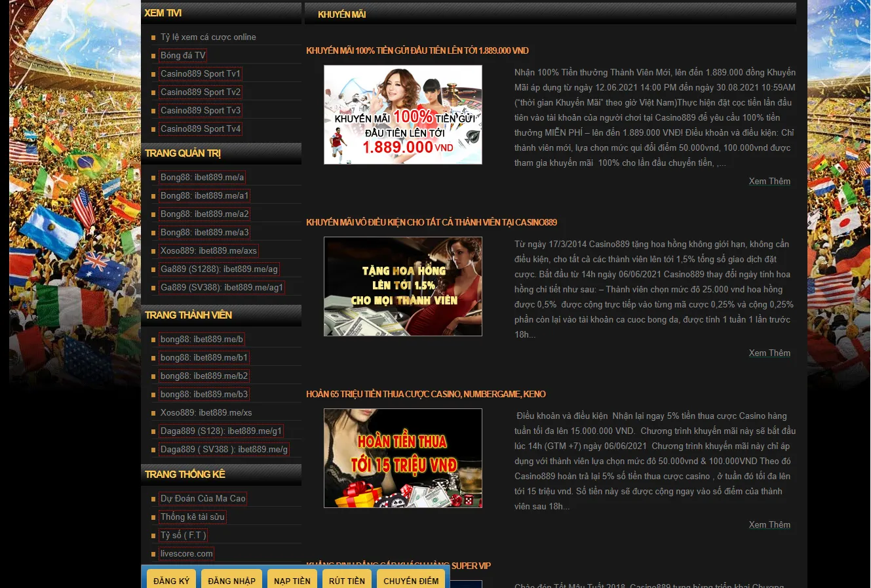Screen dimensions: 871x588
Task: Open Ga889 (S1288) admin link
Action: [219, 269]
